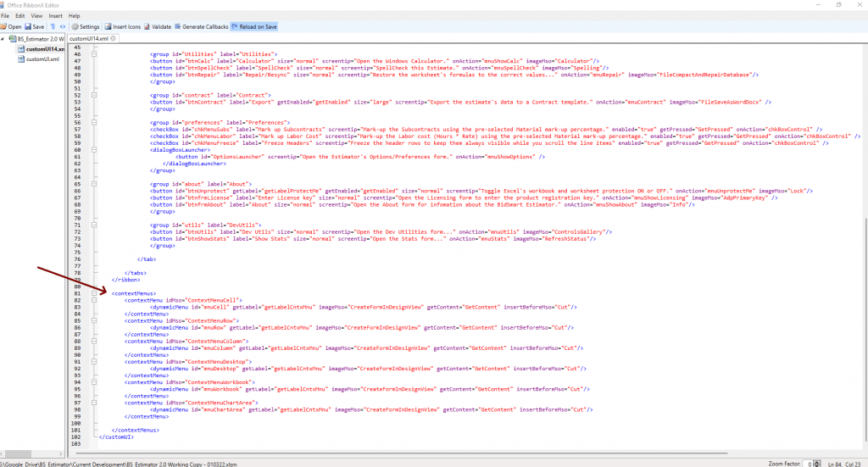868x467 pixels.
Task: Close the customUI14.xml tab with its x icon
Action: [113, 39]
